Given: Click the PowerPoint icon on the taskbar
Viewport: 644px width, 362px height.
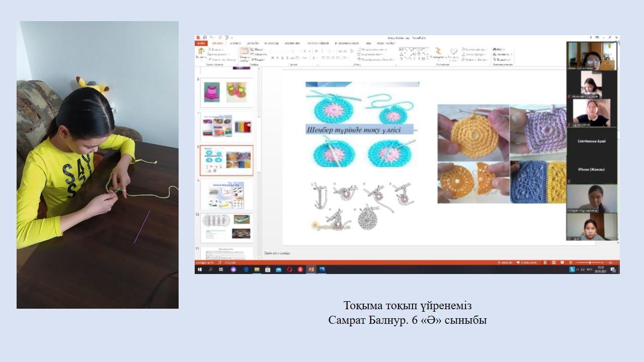Looking at the screenshot, I should tap(311, 269).
